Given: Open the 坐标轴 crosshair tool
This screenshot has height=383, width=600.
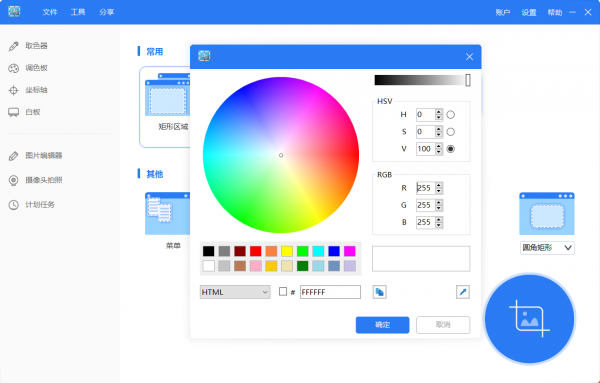Looking at the screenshot, I should click(28, 90).
